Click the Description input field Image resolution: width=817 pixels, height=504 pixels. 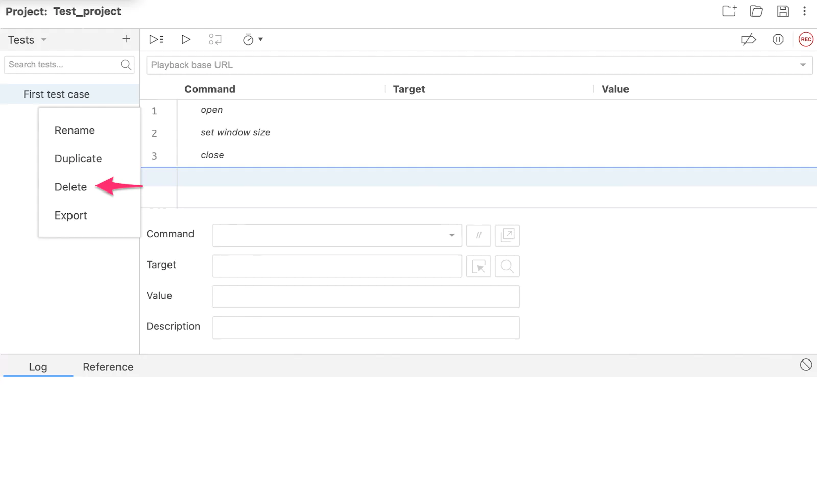366,327
